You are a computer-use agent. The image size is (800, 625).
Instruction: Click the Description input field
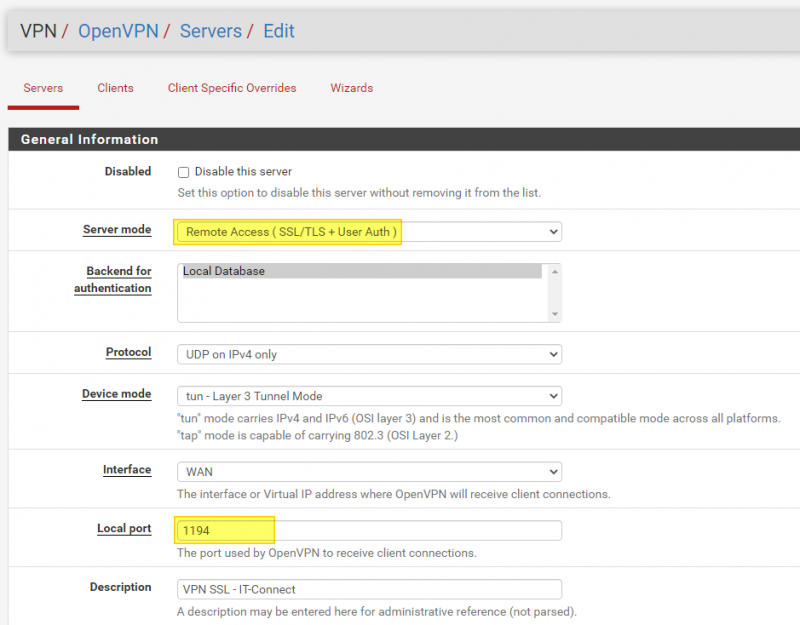click(369, 589)
